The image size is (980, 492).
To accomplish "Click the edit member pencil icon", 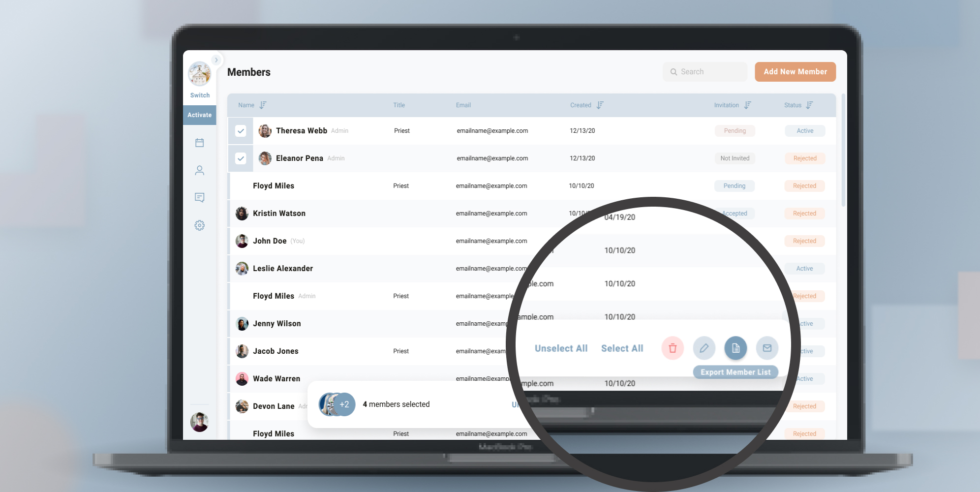I will [x=704, y=348].
